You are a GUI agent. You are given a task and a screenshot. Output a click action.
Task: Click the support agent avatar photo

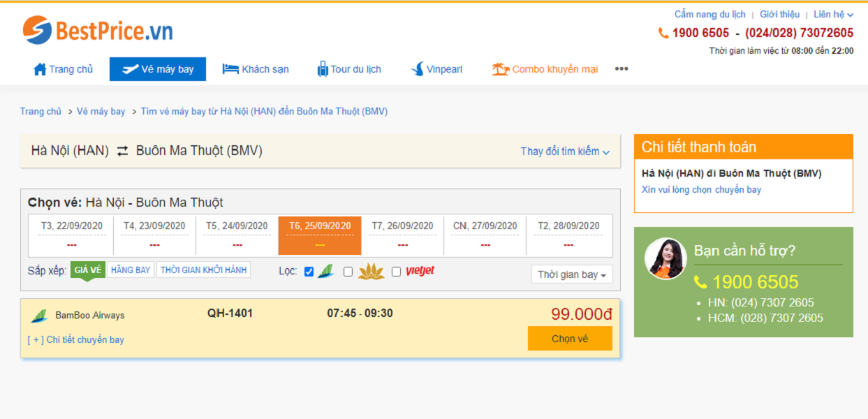(x=665, y=258)
